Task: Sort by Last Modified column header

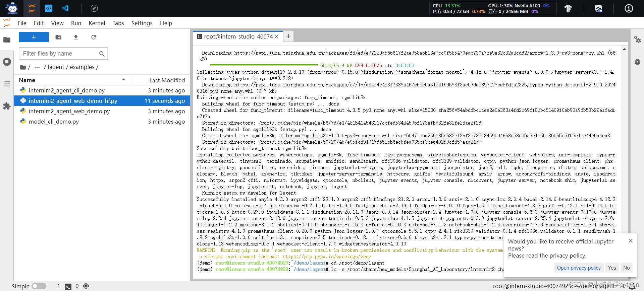Action: click(x=167, y=80)
